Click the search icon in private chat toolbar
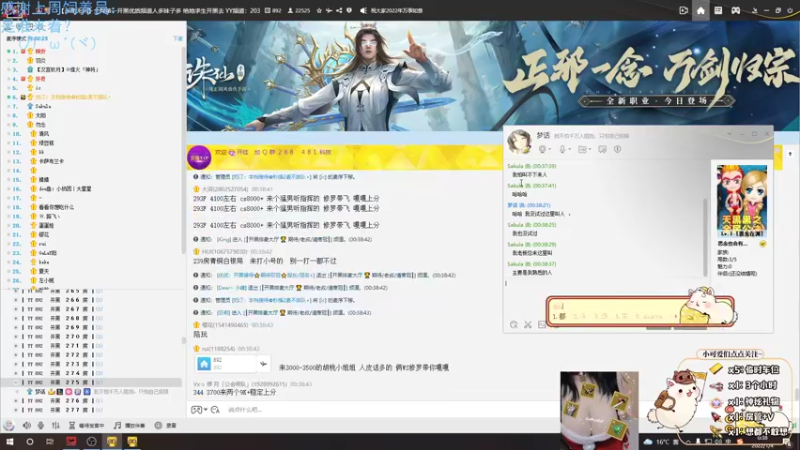 [514, 324]
